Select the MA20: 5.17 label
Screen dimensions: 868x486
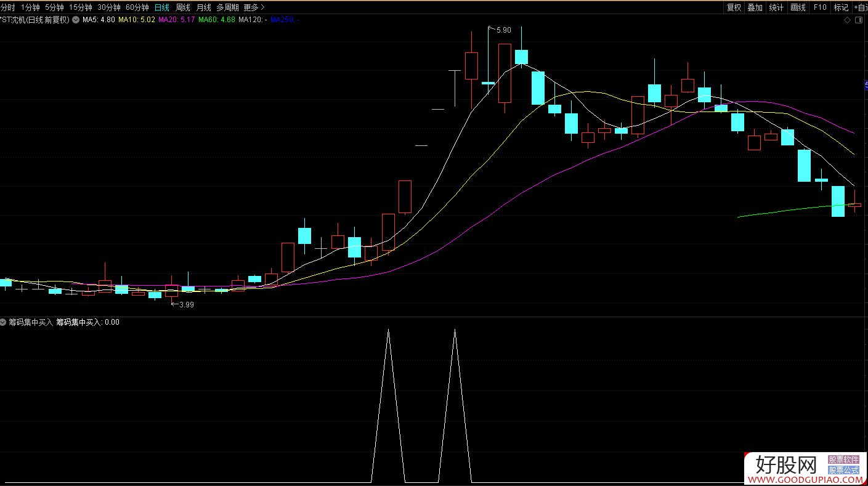pos(177,20)
